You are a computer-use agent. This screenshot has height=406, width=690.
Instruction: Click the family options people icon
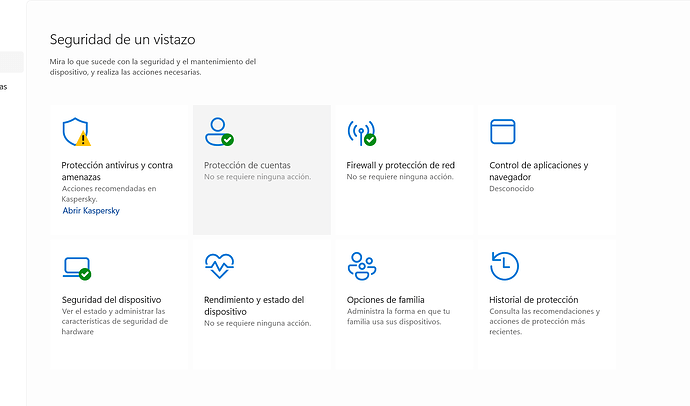point(361,266)
